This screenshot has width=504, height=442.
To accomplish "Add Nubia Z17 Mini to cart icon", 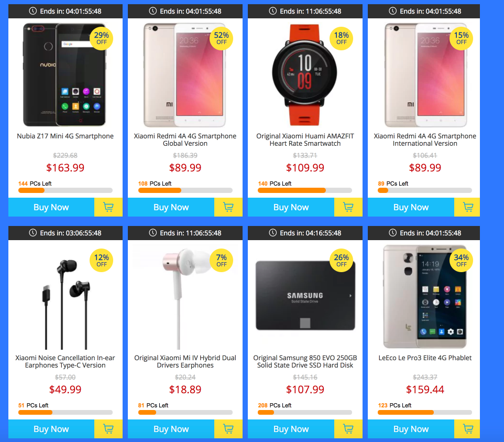I will click(x=108, y=207).
